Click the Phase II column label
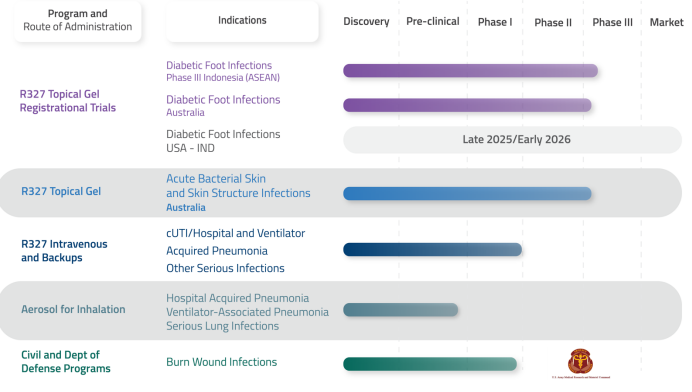692x392 pixels. click(553, 23)
